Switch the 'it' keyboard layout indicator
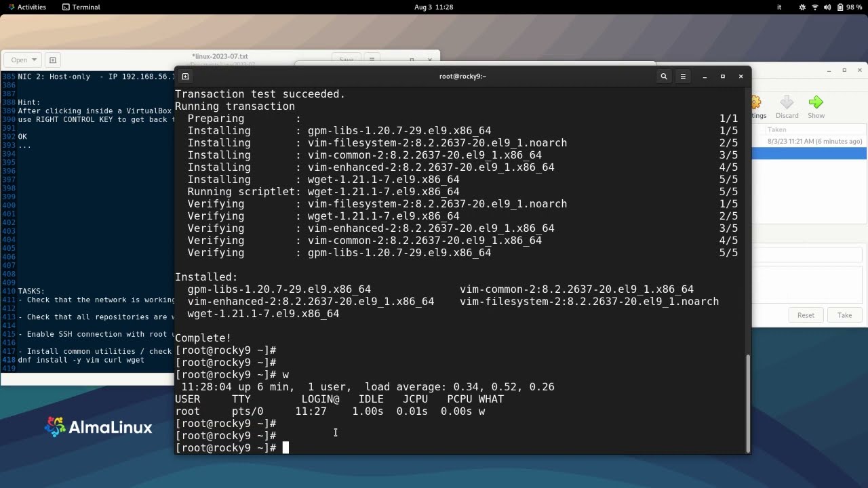 pyautogui.click(x=779, y=7)
